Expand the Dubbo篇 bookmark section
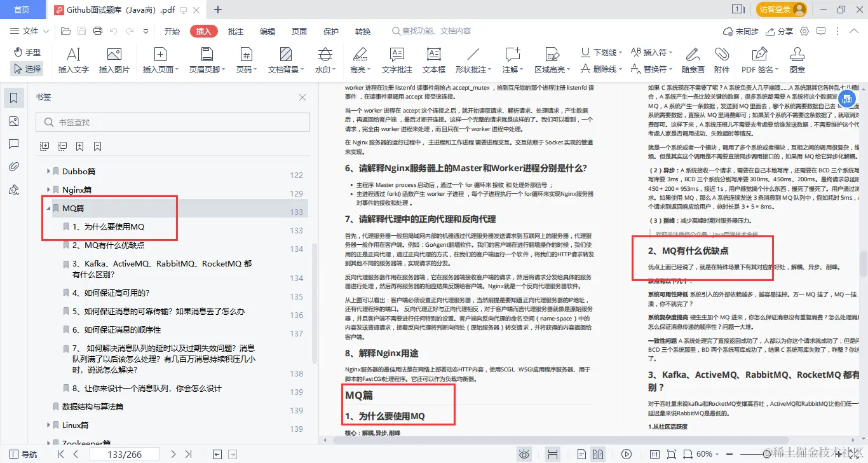Image resolution: width=868 pixels, height=463 pixels. tap(48, 170)
